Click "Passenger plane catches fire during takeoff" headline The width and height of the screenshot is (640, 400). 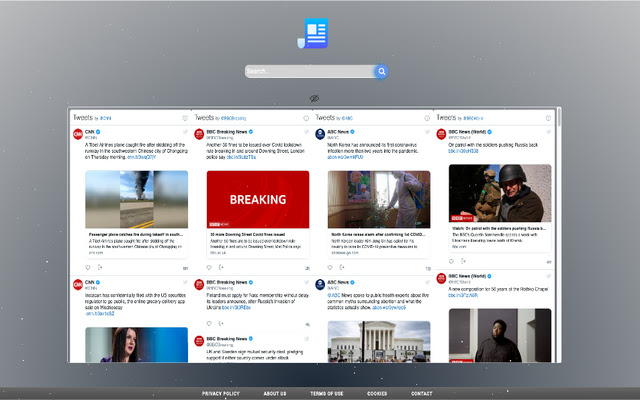pyautogui.click(x=136, y=235)
